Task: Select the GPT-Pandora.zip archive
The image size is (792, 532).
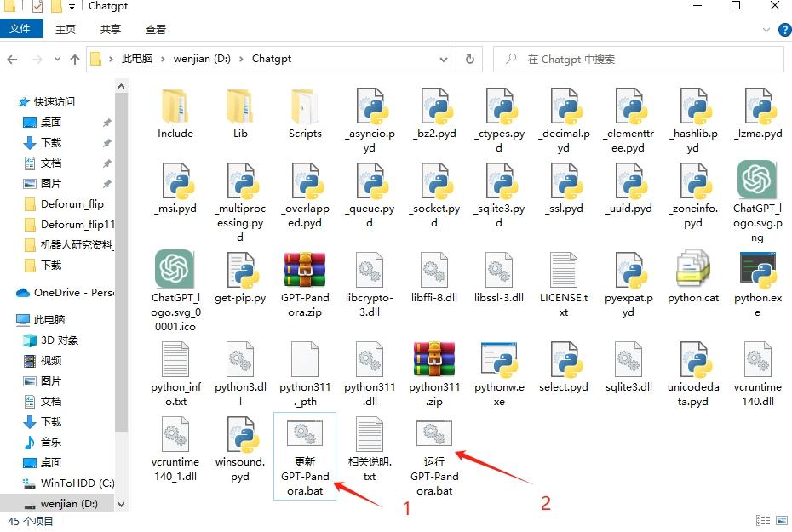Action: tap(305, 285)
